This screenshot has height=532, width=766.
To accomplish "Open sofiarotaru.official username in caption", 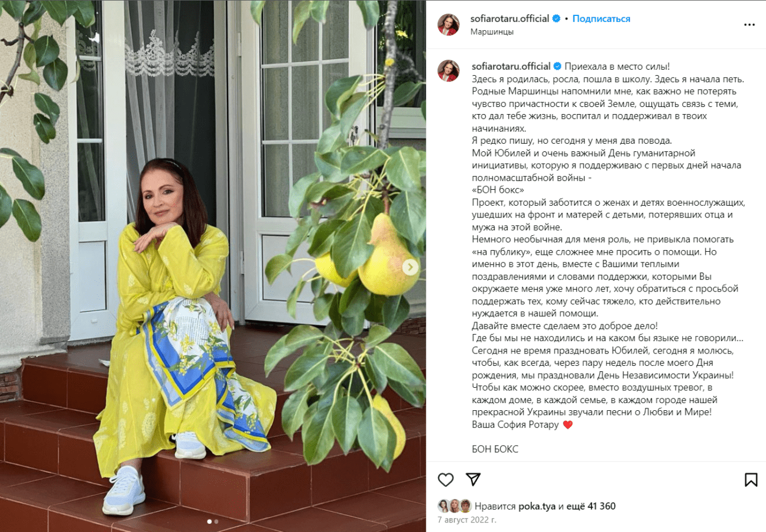I will tap(510, 66).
